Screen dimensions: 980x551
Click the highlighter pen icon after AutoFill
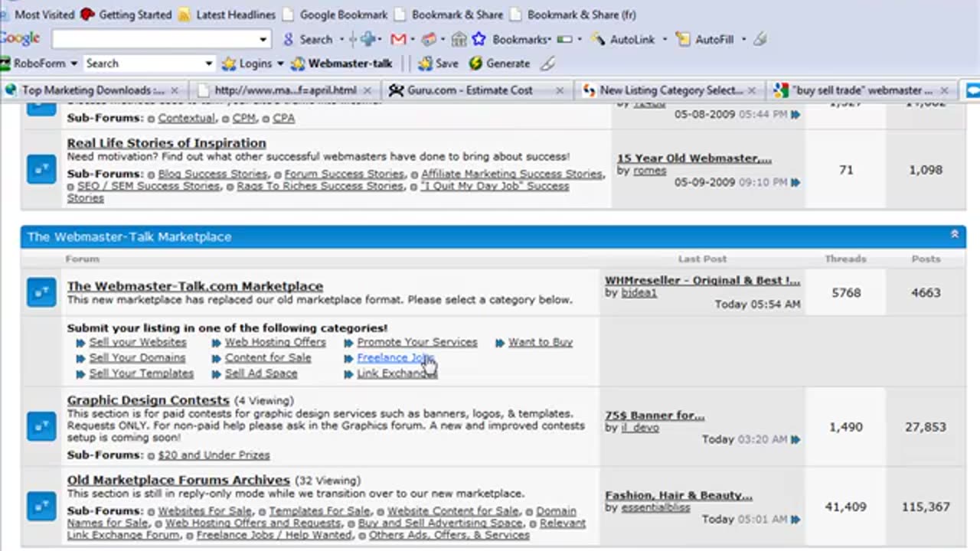pyautogui.click(x=759, y=39)
